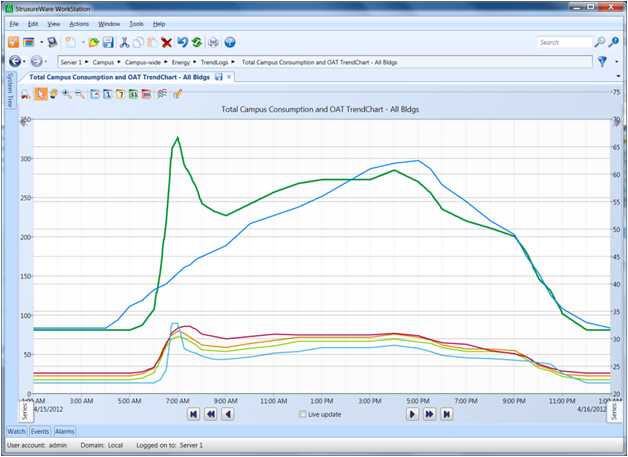Click the last-hour clock calendar icon
The width and height of the screenshot is (628, 457).
tap(95, 94)
